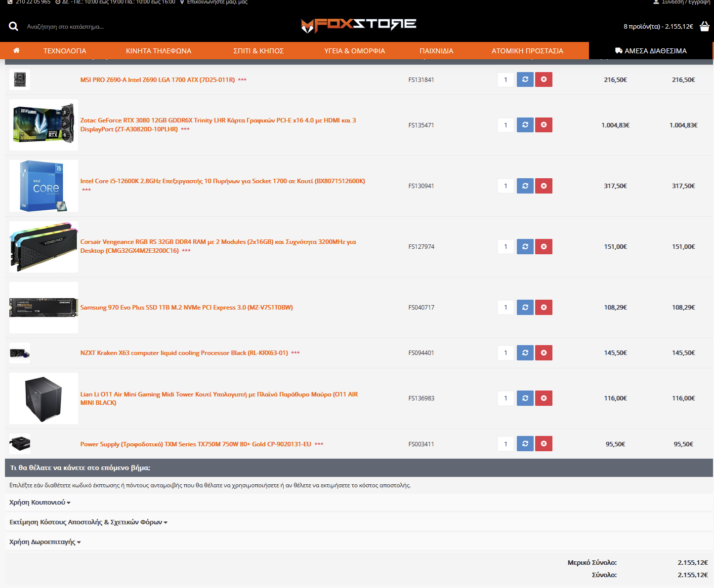
Task: Refresh quantity for TX750M power supply
Action: coord(525,443)
